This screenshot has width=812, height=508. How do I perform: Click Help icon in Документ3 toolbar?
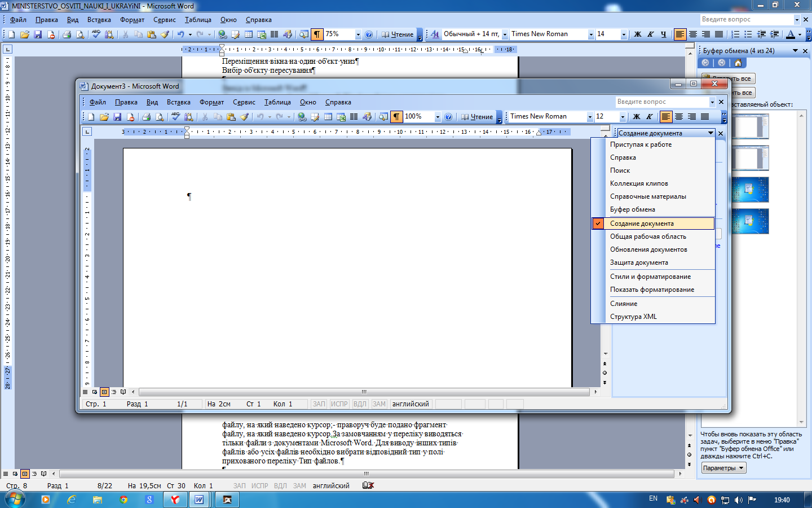(x=448, y=117)
